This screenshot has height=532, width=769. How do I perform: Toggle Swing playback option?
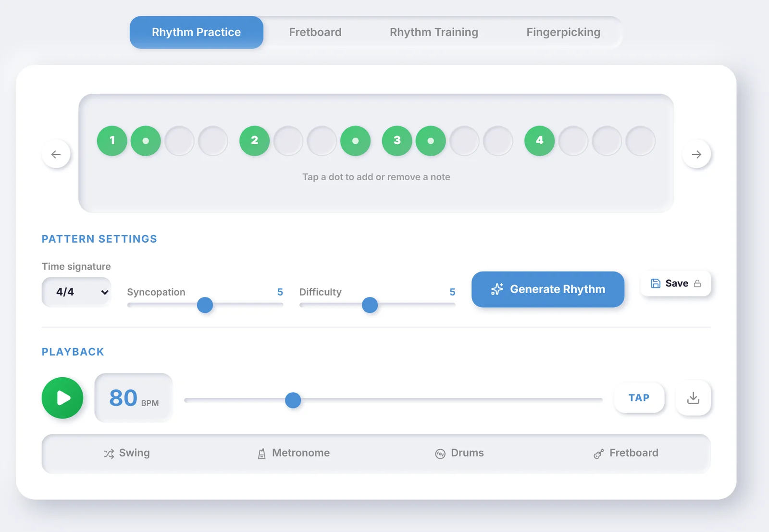126,453
